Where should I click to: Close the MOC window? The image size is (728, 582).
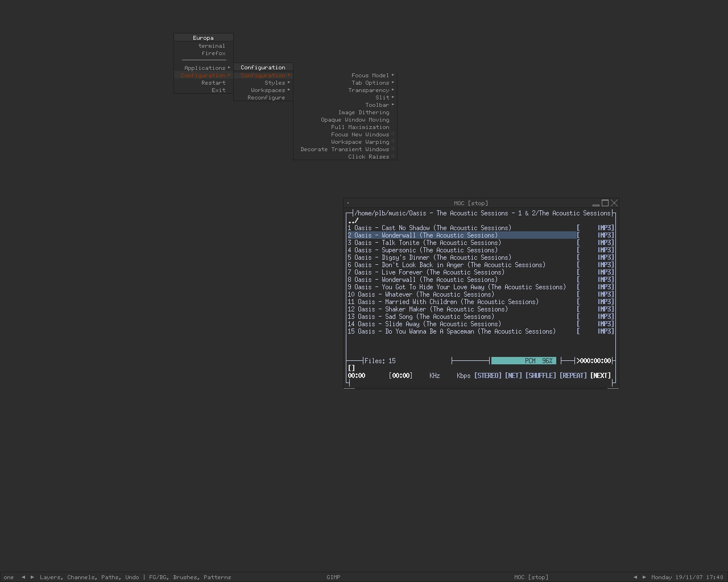pyautogui.click(x=614, y=203)
